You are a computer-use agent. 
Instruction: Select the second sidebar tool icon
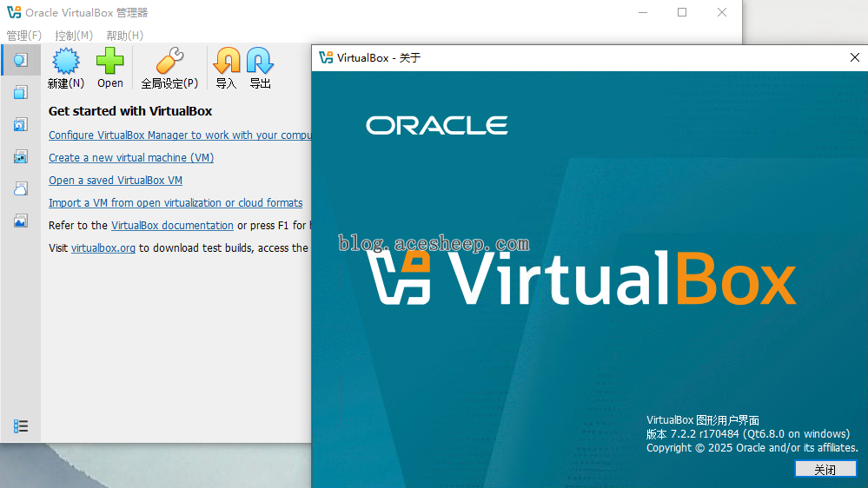pos(21,92)
